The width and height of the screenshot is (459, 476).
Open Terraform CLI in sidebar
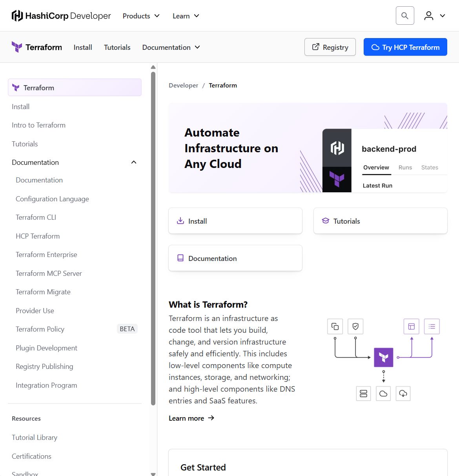36,217
